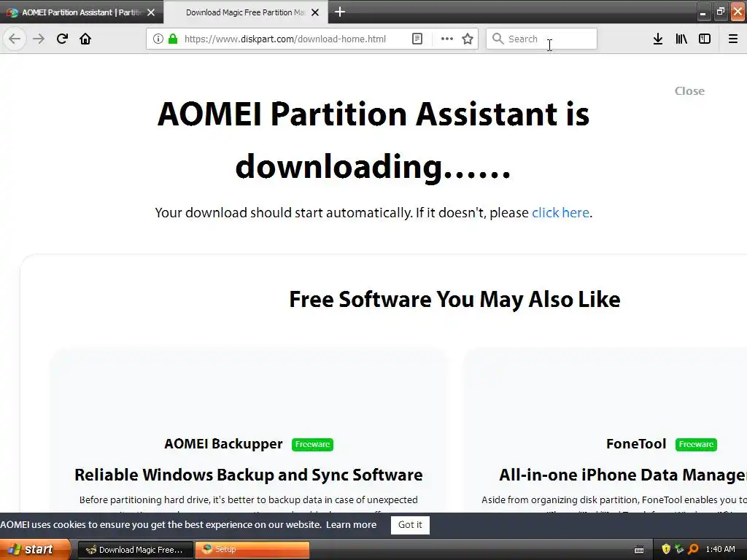Bookmark this page with the star
This screenshot has height=560, width=747.
(468, 39)
